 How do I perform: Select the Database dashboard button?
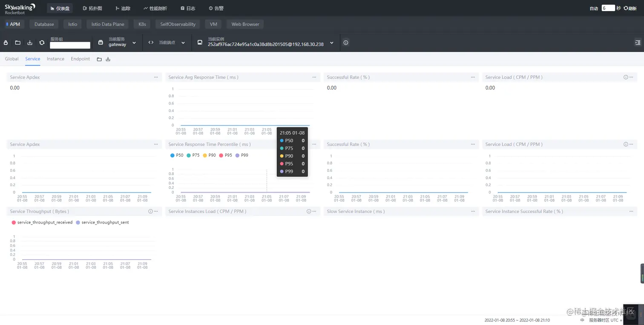pos(44,24)
